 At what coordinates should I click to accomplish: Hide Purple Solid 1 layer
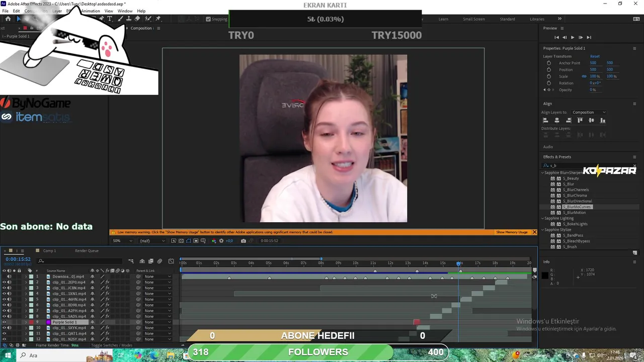(4, 322)
